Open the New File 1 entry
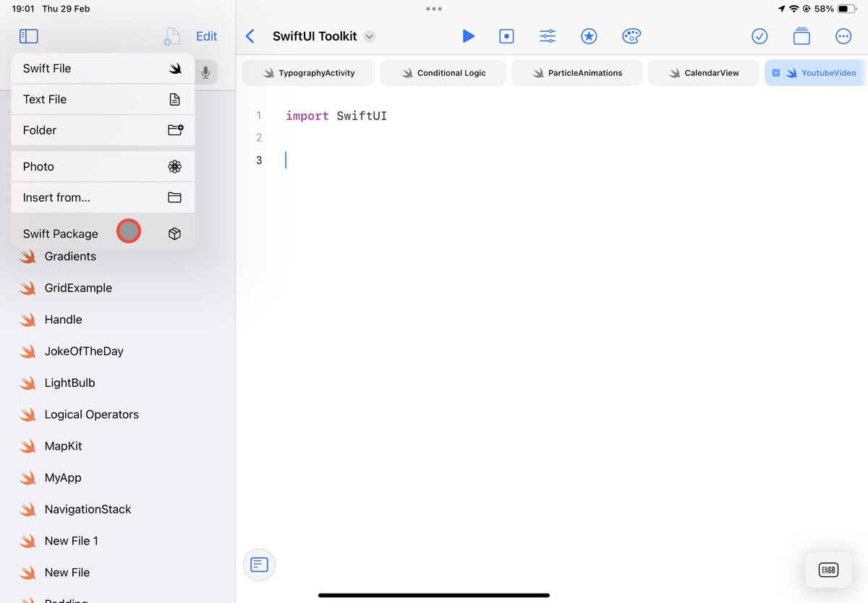Screen dimensions: 868x603 71,541
